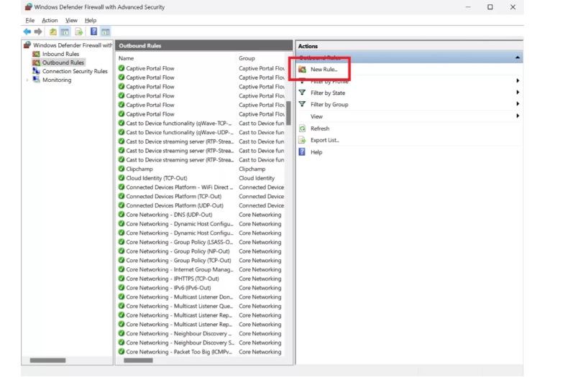Image resolution: width=588 pixels, height=377 pixels.
Task: Click green check icon beside Cloud Identity (TCP-Out)
Action: click(121, 178)
